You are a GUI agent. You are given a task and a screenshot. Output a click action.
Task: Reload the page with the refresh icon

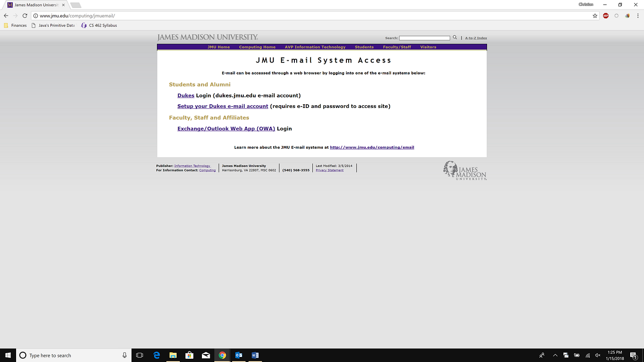coord(25,16)
